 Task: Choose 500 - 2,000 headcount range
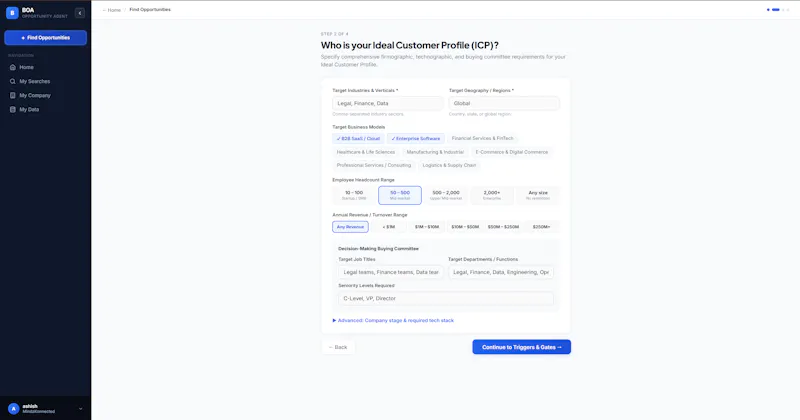(446, 195)
